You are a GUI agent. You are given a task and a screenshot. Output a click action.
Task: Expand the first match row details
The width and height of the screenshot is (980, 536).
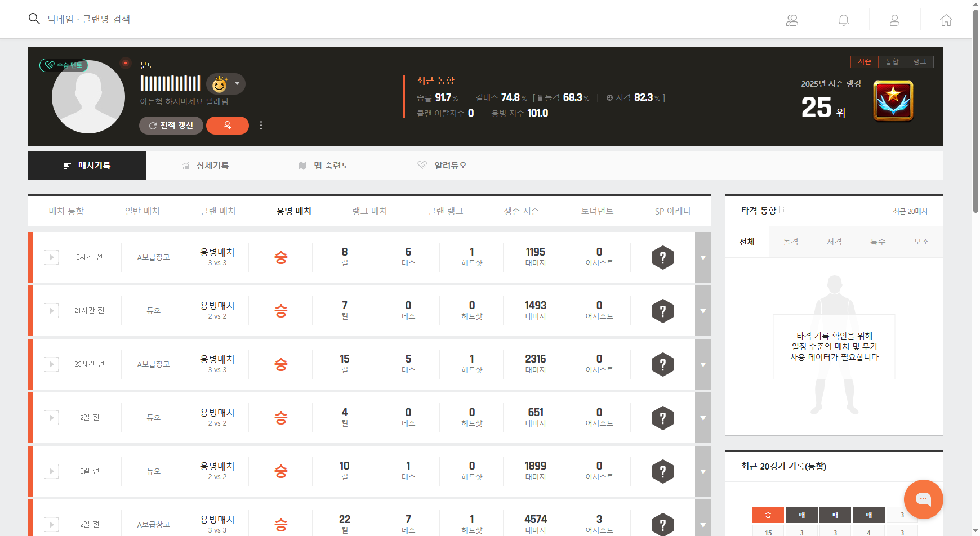pos(703,257)
